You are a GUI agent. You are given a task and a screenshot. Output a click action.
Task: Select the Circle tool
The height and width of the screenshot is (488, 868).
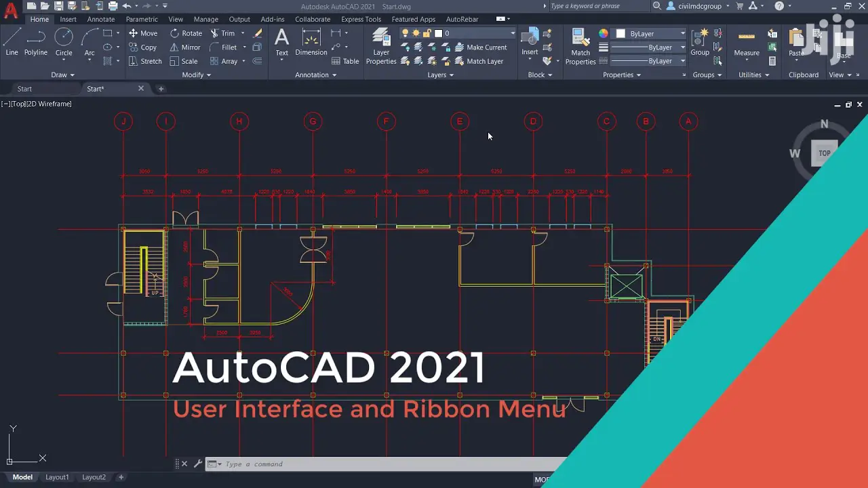pos(64,42)
